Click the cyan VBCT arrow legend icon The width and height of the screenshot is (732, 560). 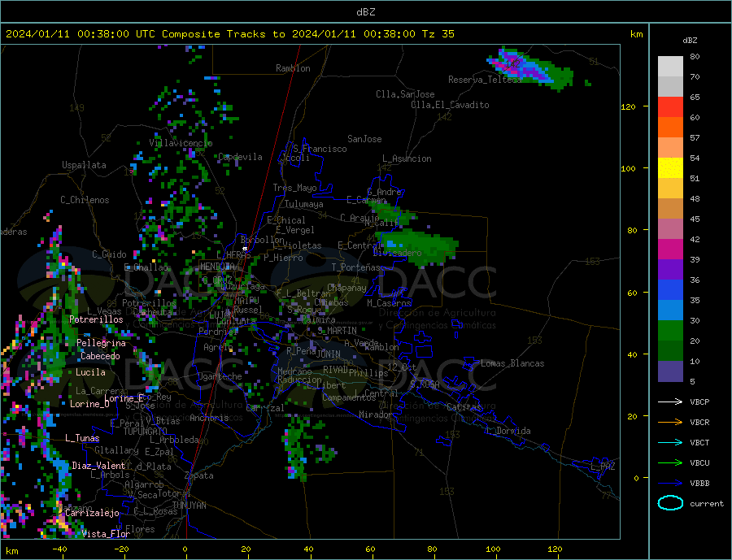pyautogui.click(x=670, y=442)
